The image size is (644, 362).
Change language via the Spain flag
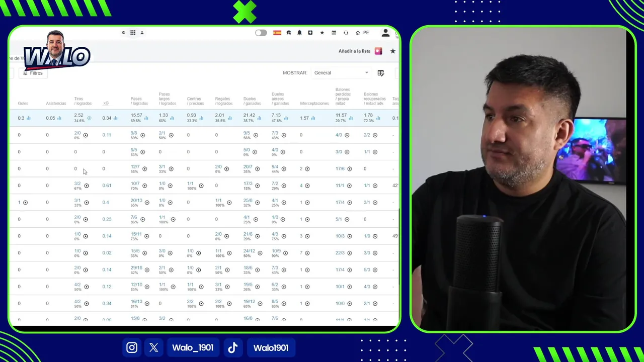(277, 33)
